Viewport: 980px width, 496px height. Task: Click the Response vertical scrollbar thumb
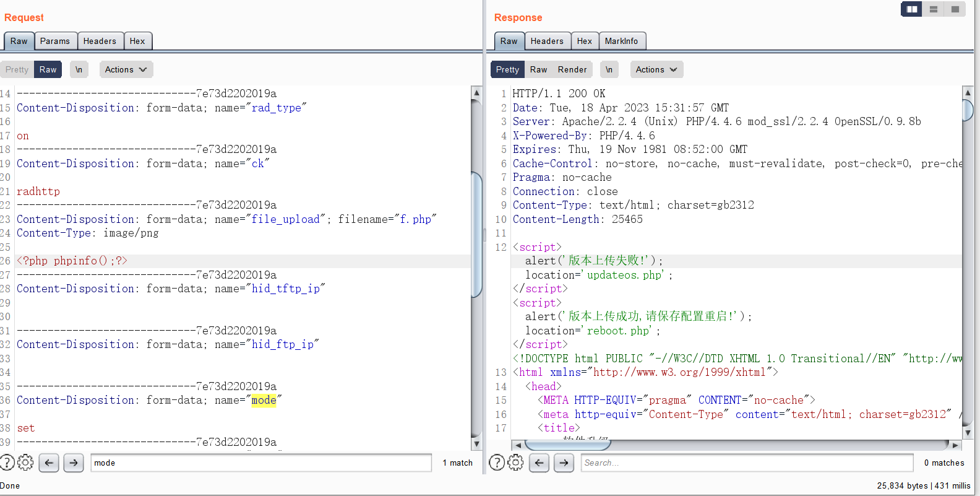coord(968,110)
